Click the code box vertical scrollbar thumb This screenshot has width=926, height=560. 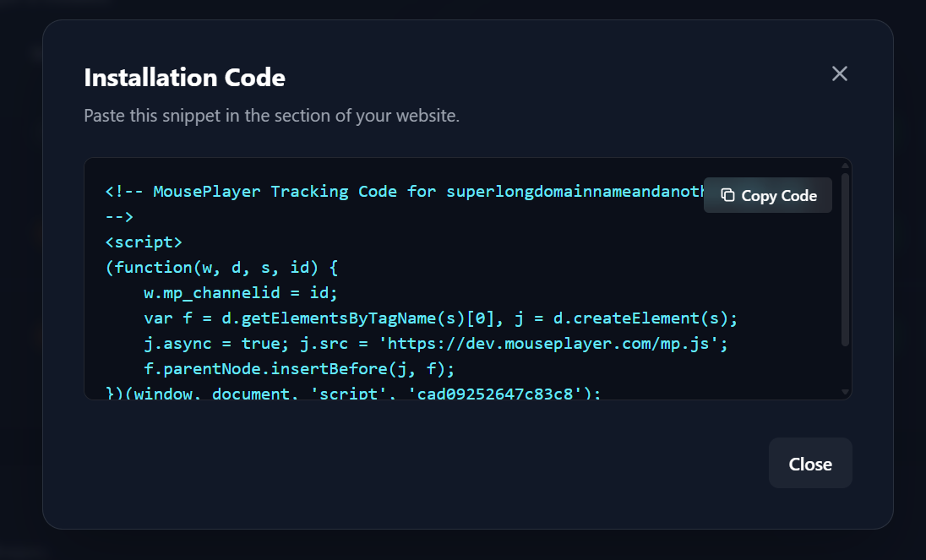coord(845,259)
